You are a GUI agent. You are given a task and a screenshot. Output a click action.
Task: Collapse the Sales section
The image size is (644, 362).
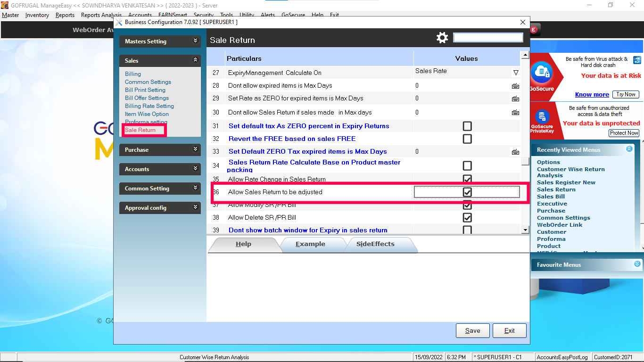point(160,61)
